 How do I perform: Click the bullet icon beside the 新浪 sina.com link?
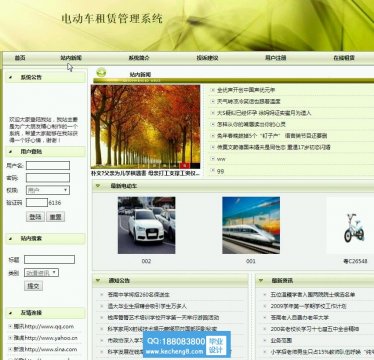[x=10, y=349]
